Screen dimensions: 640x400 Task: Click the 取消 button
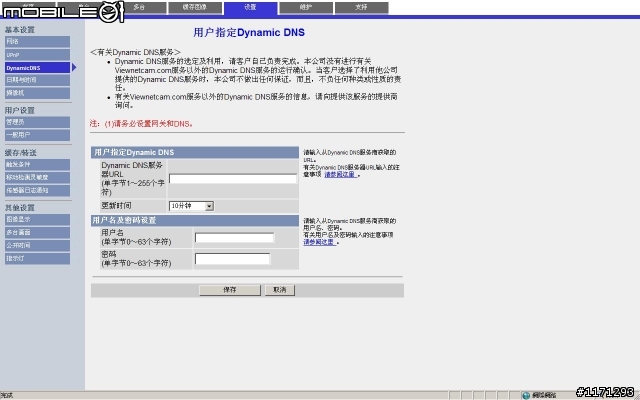click(280, 290)
